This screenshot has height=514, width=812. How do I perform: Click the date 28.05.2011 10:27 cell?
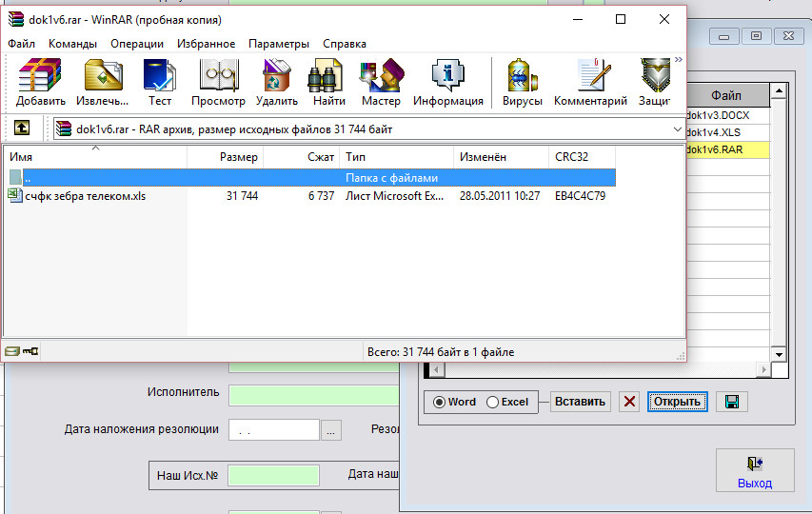click(x=500, y=196)
